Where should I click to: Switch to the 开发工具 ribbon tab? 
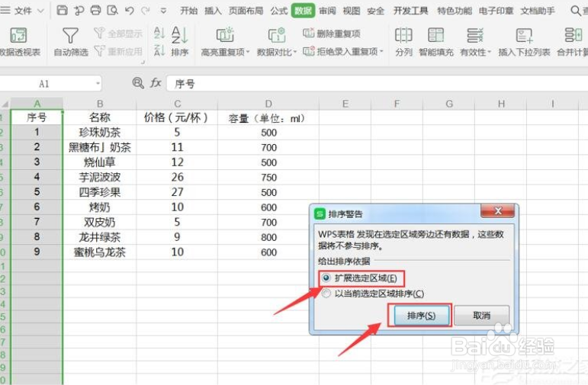(410, 11)
